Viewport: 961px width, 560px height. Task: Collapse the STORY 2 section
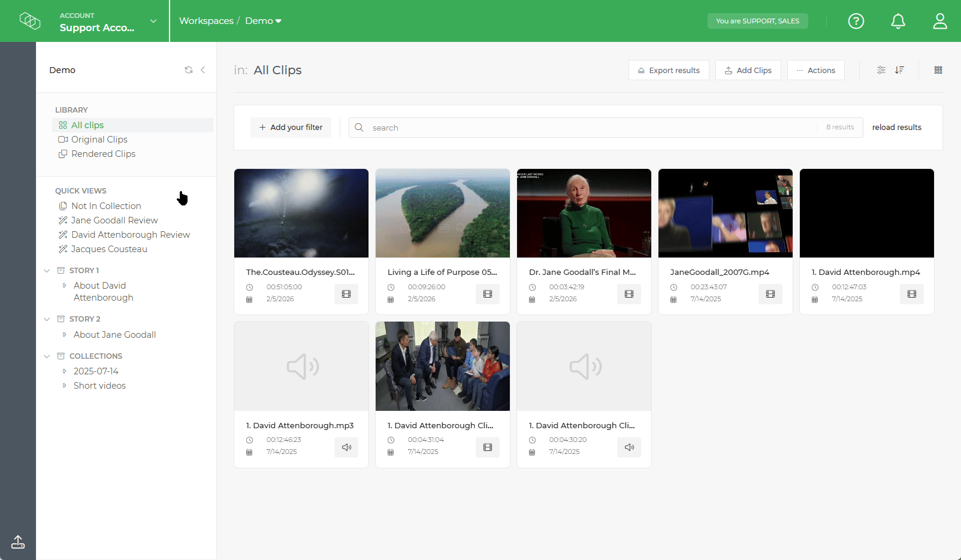click(x=47, y=319)
